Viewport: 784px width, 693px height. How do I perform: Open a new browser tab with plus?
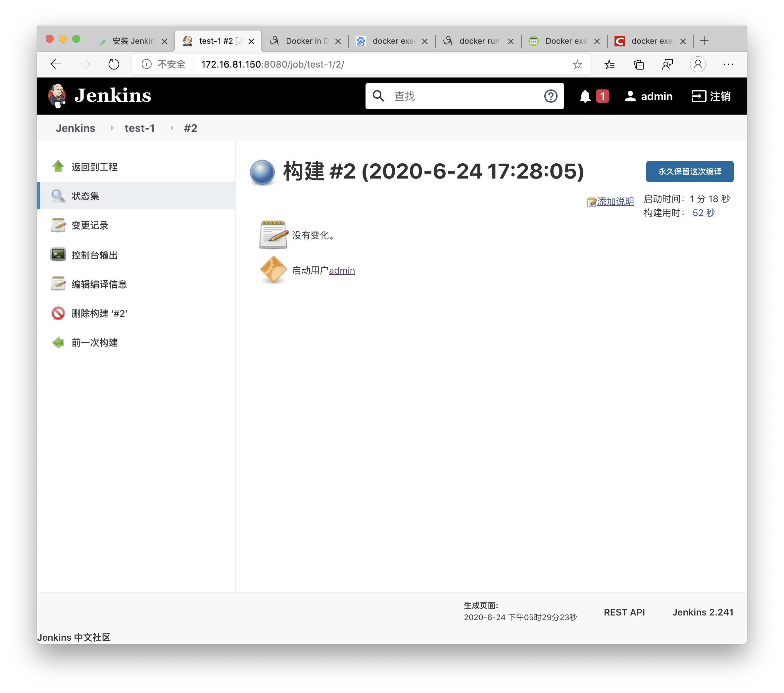click(x=704, y=41)
